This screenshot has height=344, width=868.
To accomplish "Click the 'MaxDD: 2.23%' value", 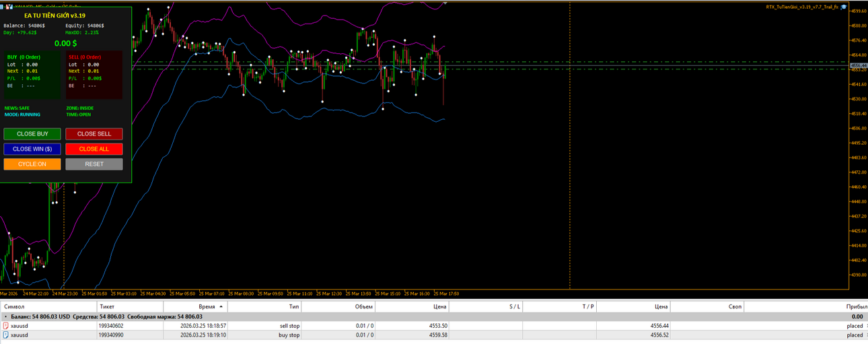I will 82,32.
